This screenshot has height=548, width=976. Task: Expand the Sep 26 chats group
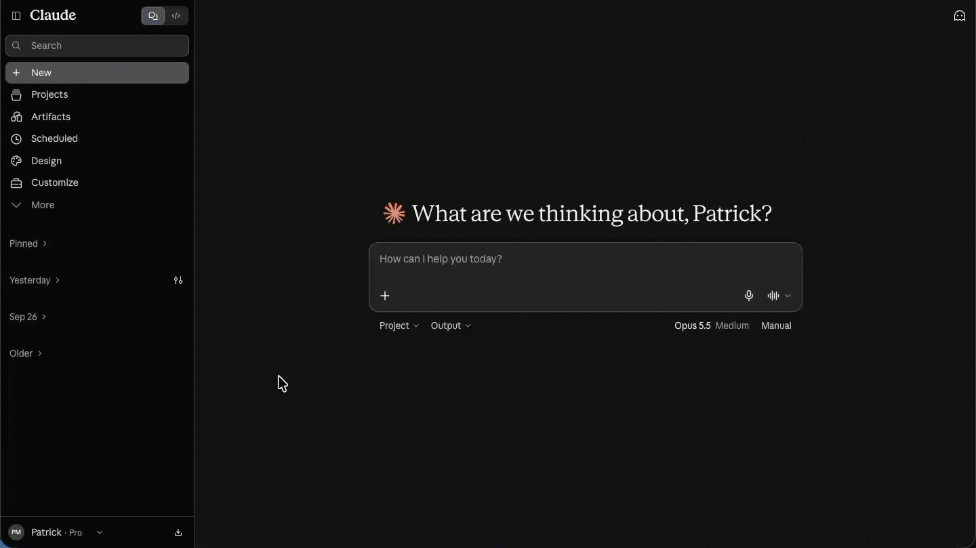point(27,317)
